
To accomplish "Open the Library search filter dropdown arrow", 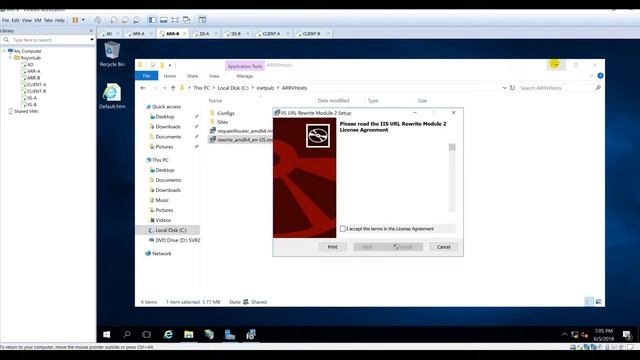I will pos(91,40).
